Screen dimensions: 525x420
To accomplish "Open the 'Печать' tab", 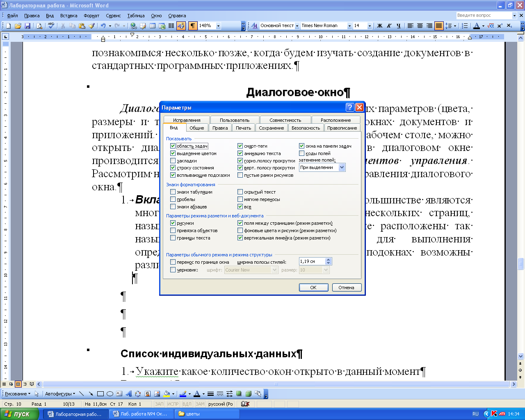I will click(243, 128).
